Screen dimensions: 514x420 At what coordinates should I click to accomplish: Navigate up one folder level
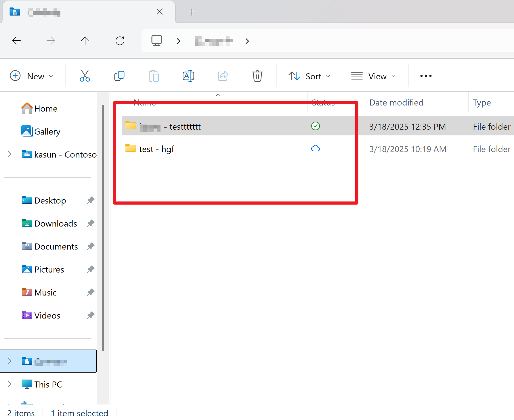[85, 41]
